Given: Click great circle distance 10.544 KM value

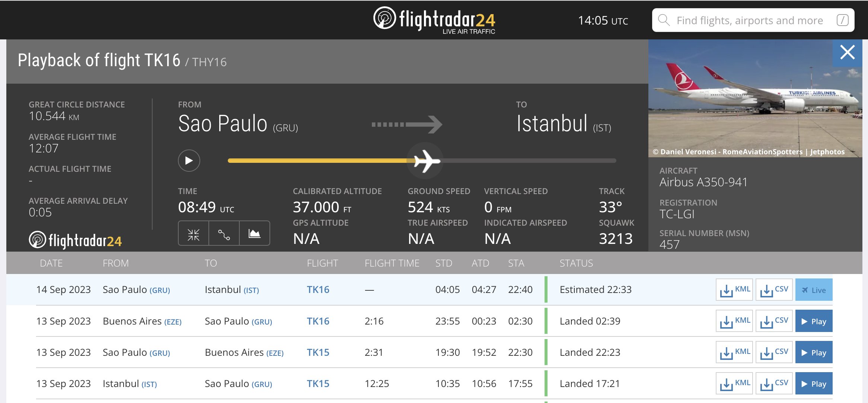Looking at the screenshot, I should [54, 116].
